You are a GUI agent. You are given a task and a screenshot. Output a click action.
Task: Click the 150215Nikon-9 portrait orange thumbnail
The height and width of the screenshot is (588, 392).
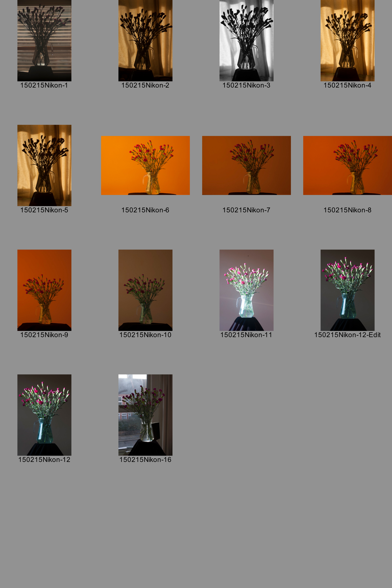click(x=44, y=290)
